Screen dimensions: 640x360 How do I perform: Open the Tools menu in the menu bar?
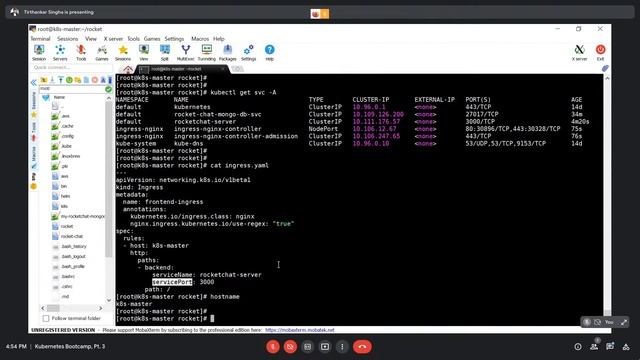133,39
